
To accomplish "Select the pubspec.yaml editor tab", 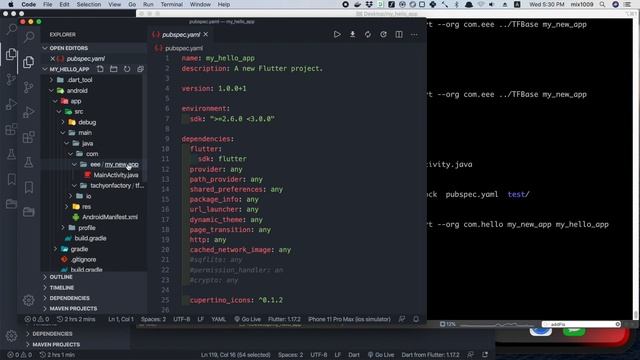I will pyautogui.click(x=181, y=35).
